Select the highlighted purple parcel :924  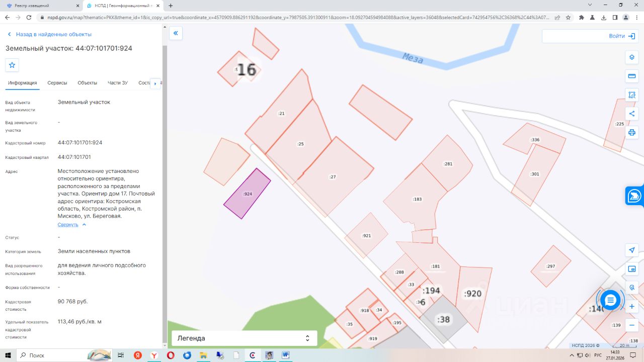(247, 194)
